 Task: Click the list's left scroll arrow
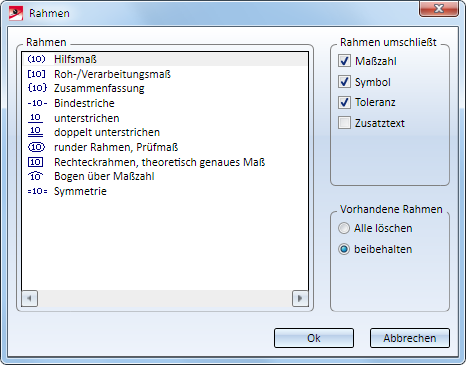click(29, 298)
